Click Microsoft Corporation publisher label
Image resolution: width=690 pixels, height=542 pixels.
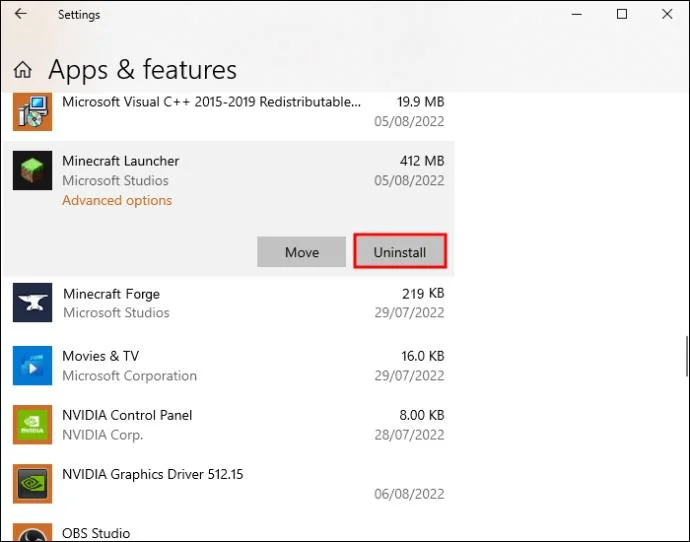coord(129,376)
